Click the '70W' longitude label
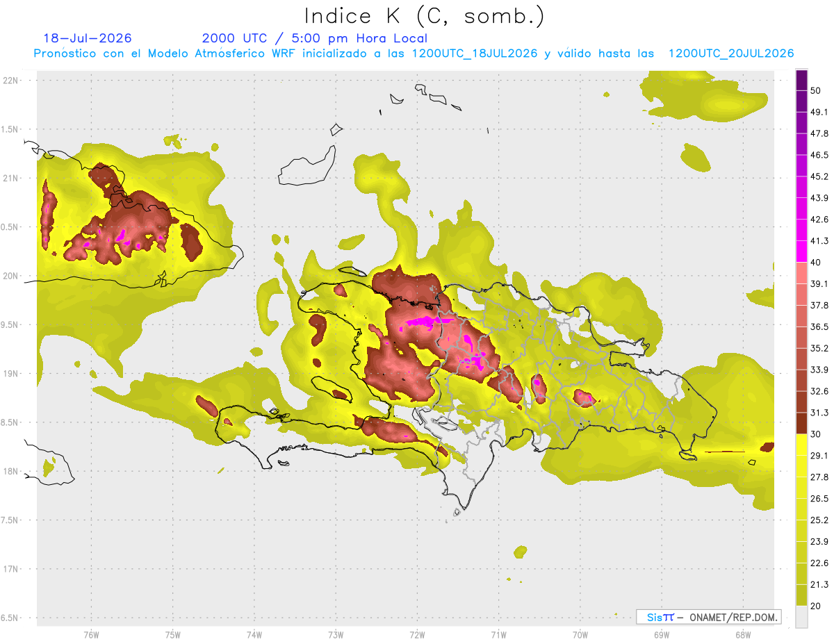 pos(580,634)
